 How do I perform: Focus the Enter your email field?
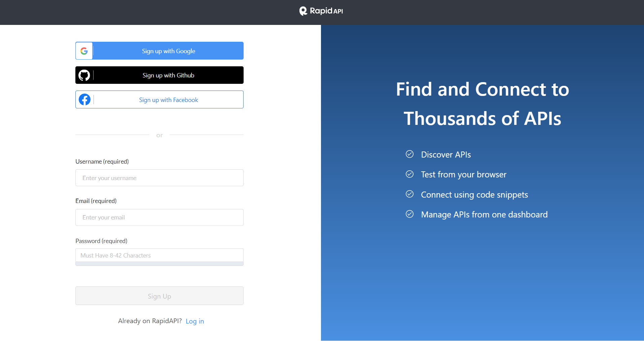pyautogui.click(x=159, y=217)
